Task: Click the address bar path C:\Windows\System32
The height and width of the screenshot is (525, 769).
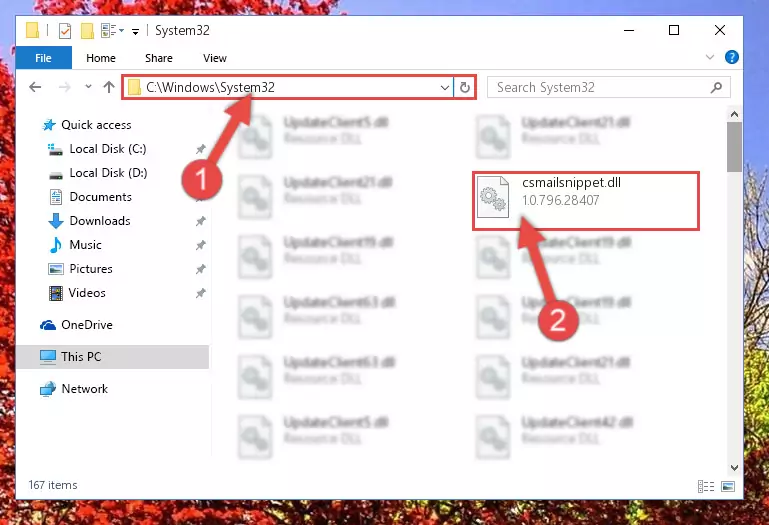Action: pyautogui.click(x=210, y=87)
